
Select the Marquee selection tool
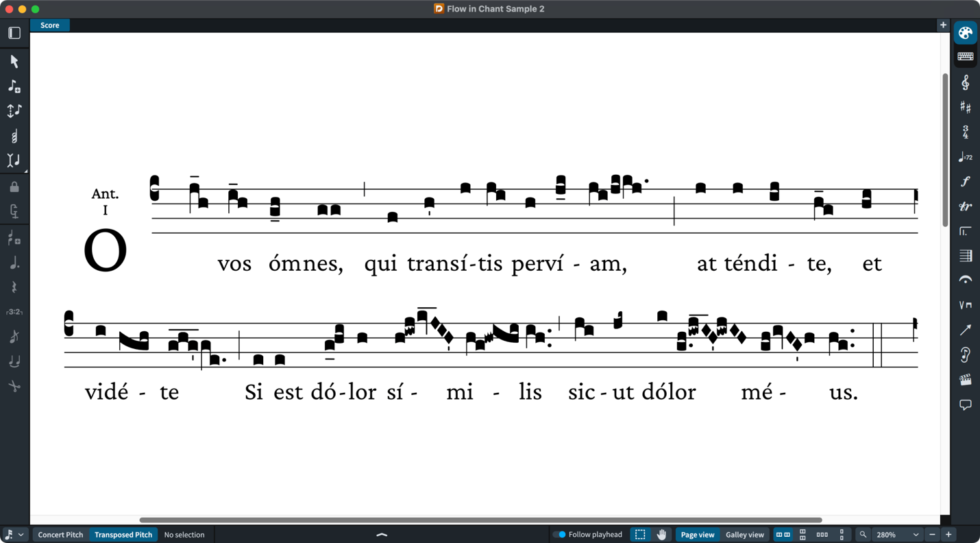(x=640, y=535)
